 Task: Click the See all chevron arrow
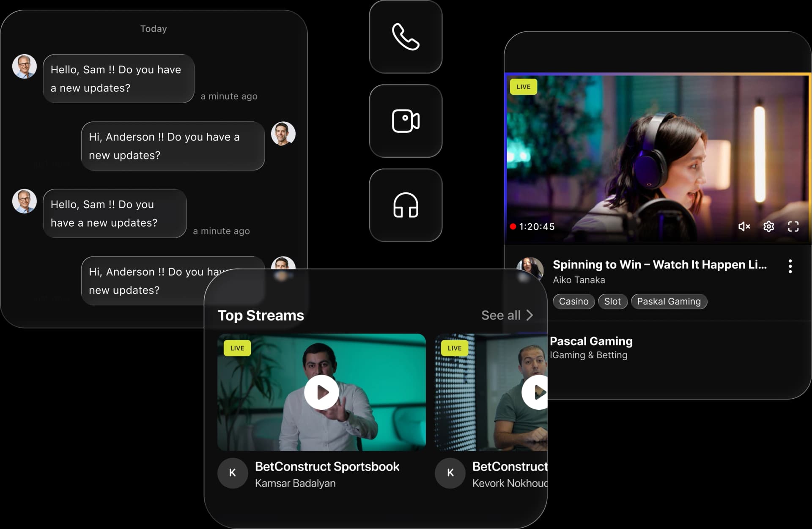[529, 315]
